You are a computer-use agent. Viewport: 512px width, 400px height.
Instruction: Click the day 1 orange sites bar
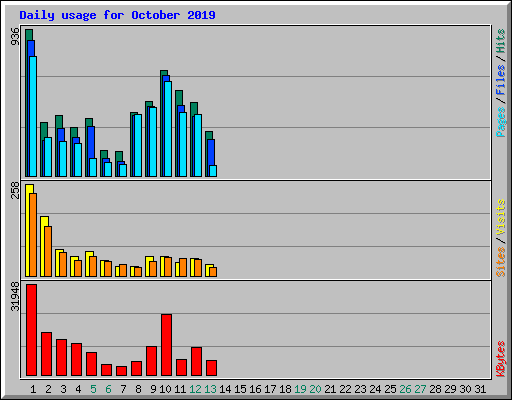click(x=33, y=235)
